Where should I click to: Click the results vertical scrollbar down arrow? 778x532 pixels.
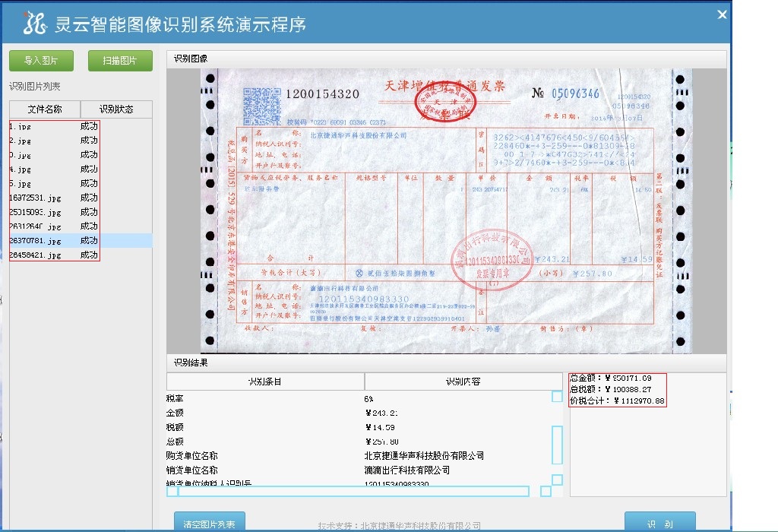pyautogui.click(x=557, y=480)
